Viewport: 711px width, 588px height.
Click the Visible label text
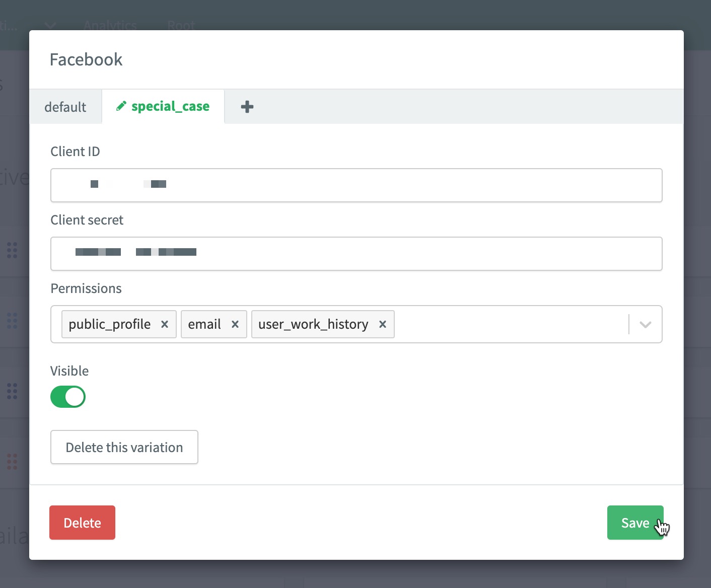69,371
